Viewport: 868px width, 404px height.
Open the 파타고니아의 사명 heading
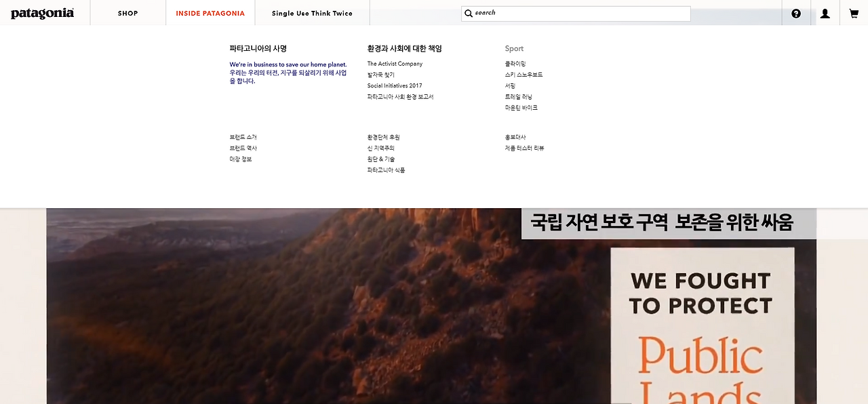[258, 49]
